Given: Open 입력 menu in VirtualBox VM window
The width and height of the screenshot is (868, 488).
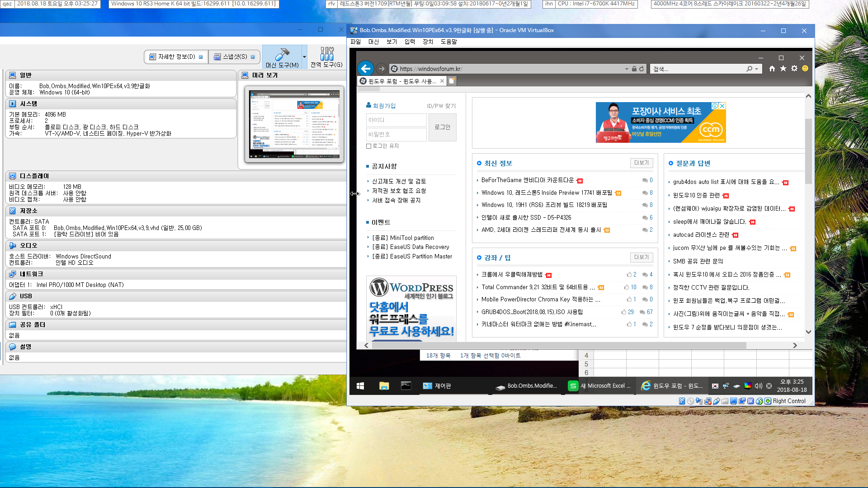Looking at the screenshot, I should tap(410, 42).
